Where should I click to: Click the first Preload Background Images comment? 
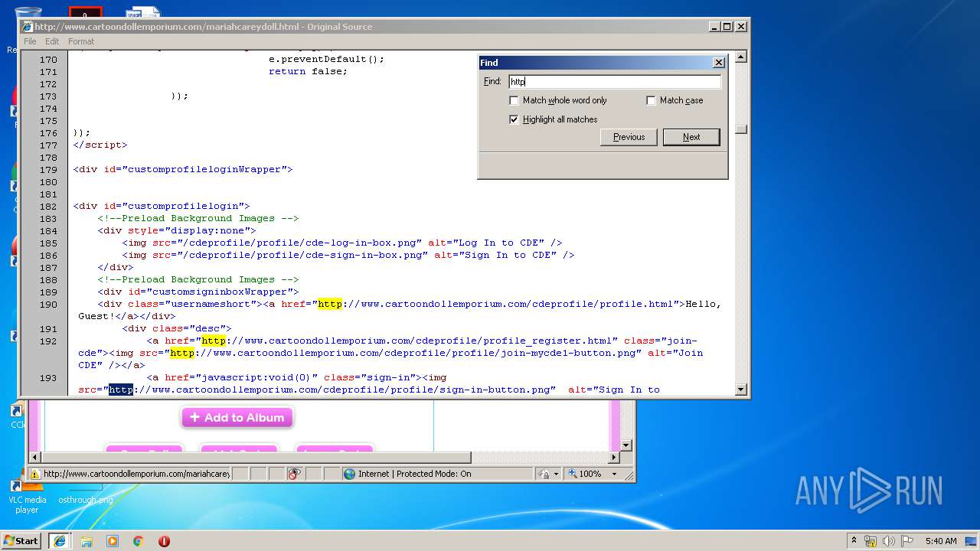(198, 219)
